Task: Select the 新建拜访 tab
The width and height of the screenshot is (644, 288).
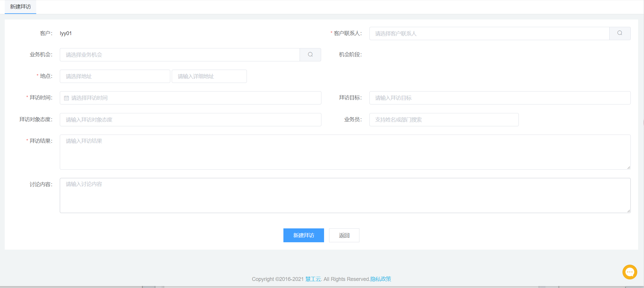Action: click(20, 7)
